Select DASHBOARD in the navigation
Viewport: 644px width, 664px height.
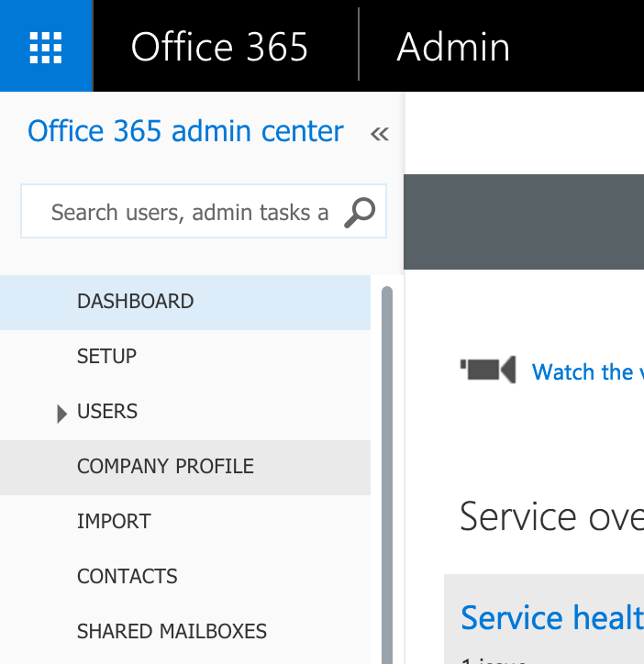185,303
